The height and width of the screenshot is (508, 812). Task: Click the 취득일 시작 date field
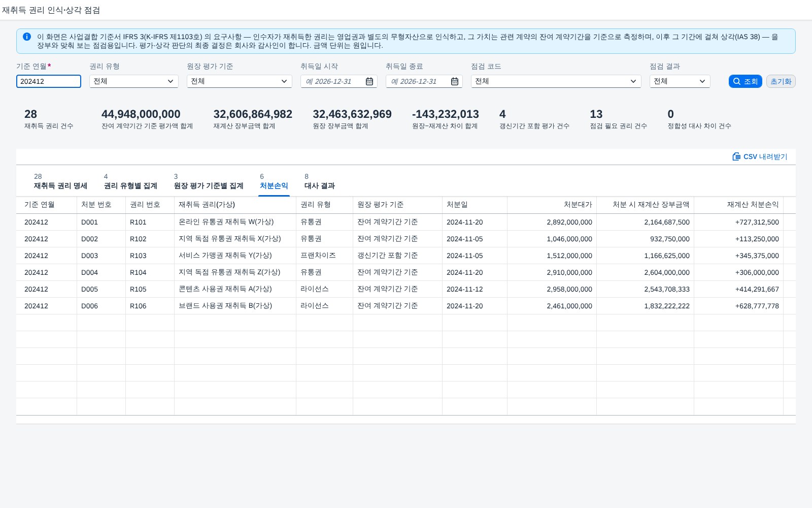tap(332, 81)
